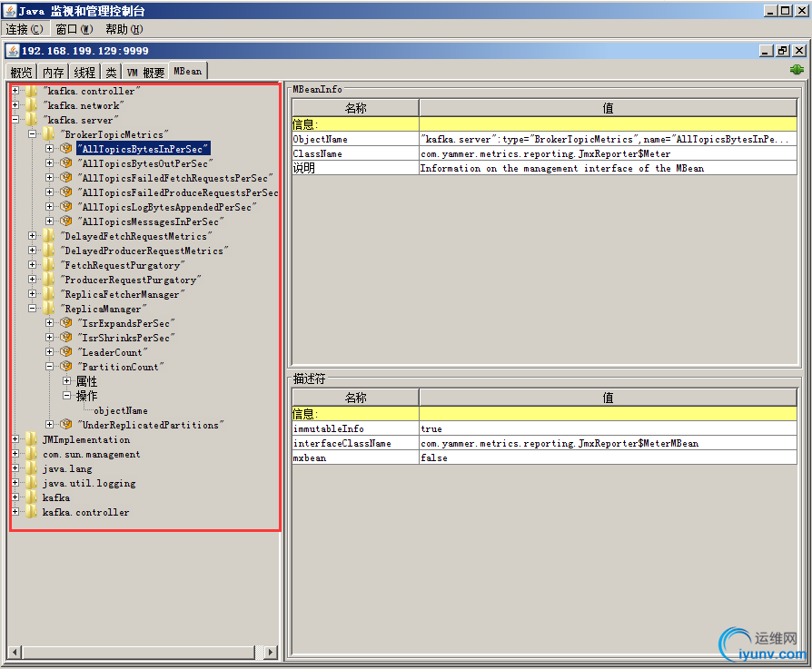Click the "kafka.controller" quoted folder icon
Image resolution: width=812 pixels, height=669 pixels.
tap(32, 91)
